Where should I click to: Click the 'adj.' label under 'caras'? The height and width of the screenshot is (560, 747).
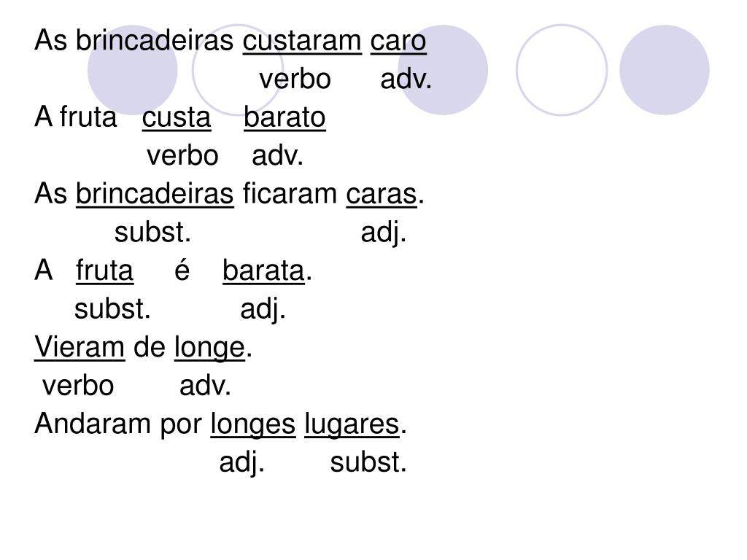coord(384,234)
